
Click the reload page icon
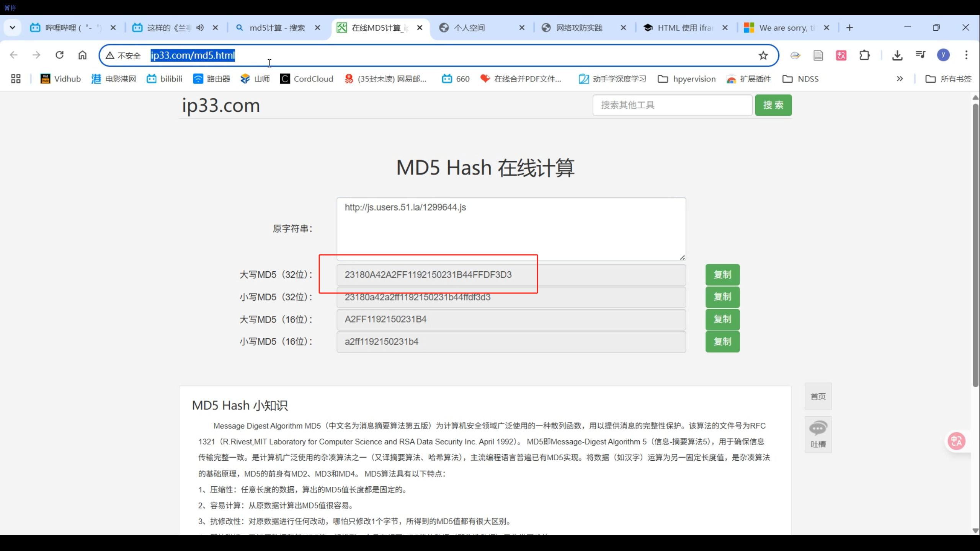pyautogui.click(x=59, y=55)
